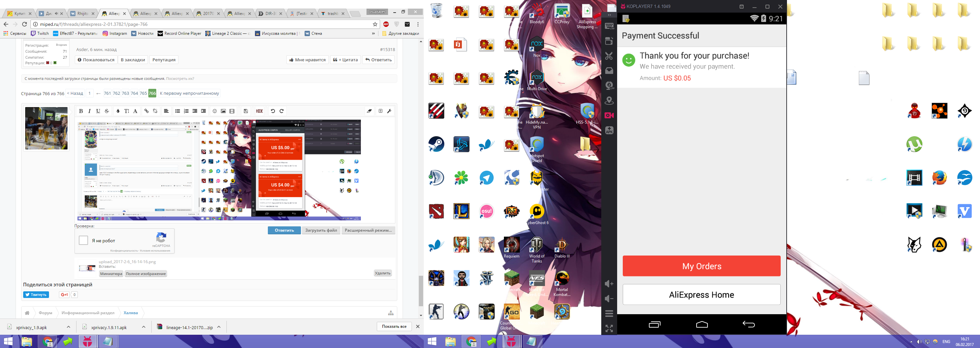Set GPS location in KOPLAYER sidebar
This screenshot has height=348, width=980.
click(x=609, y=100)
